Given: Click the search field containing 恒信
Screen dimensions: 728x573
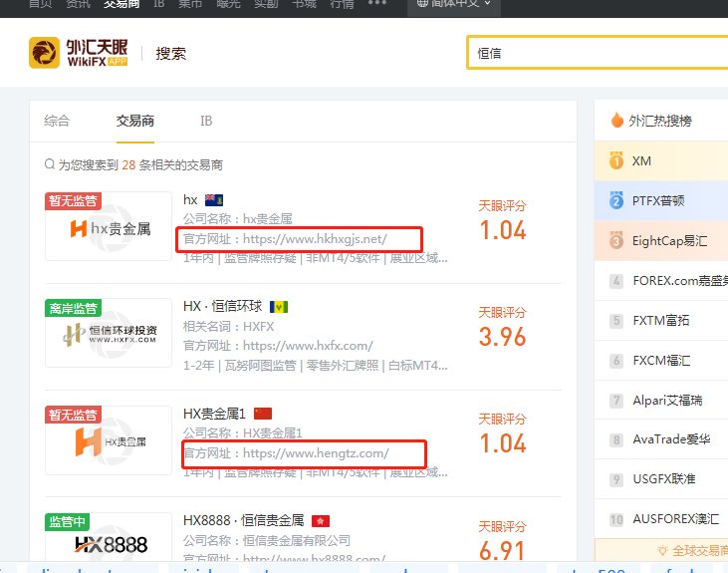Looking at the screenshot, I should [x=598, y=53].
